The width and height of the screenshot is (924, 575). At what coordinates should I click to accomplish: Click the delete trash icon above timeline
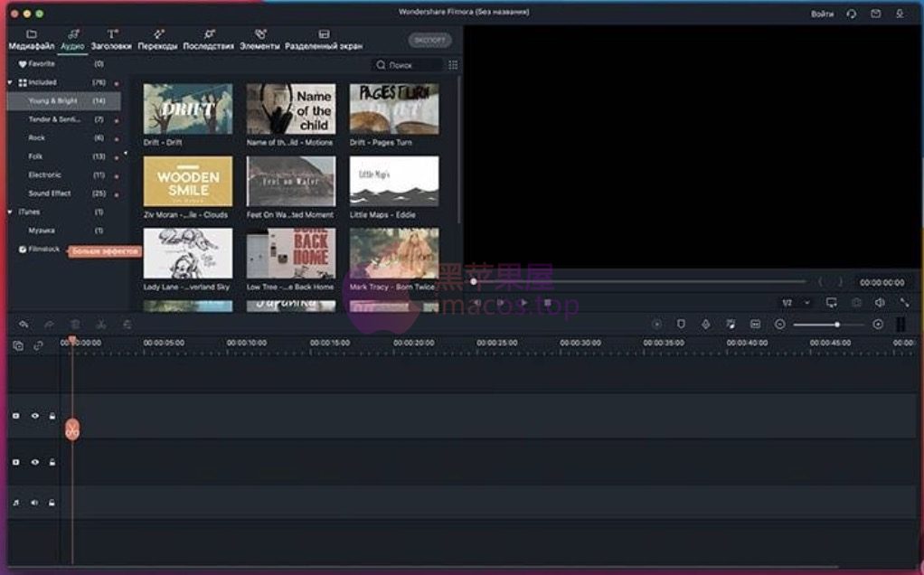click(x=75, y=325)
